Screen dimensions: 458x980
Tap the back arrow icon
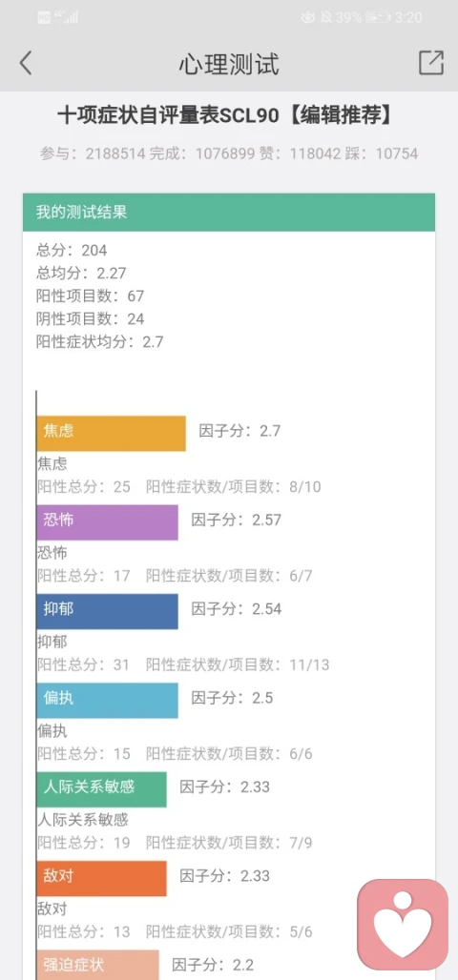point(25,63)
